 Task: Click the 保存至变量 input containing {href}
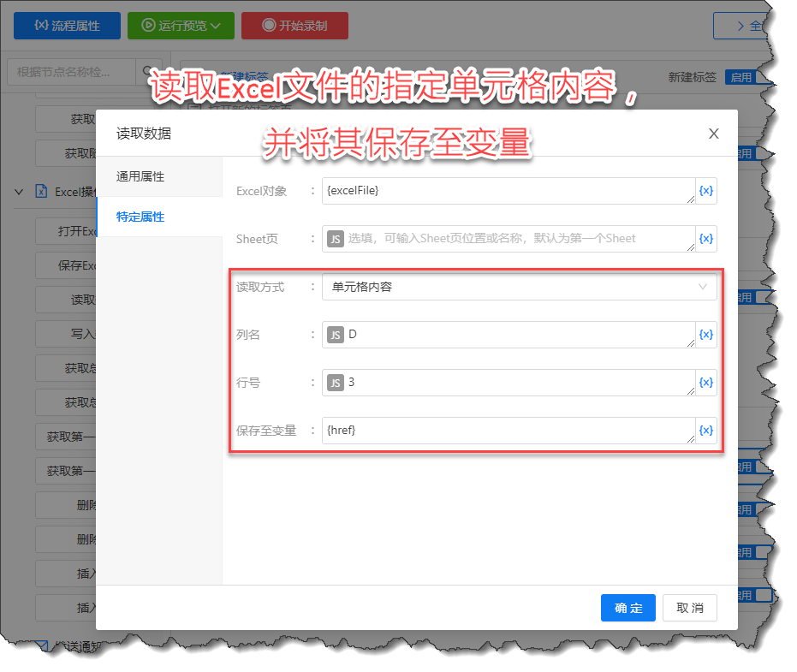[x=509, y=431]
